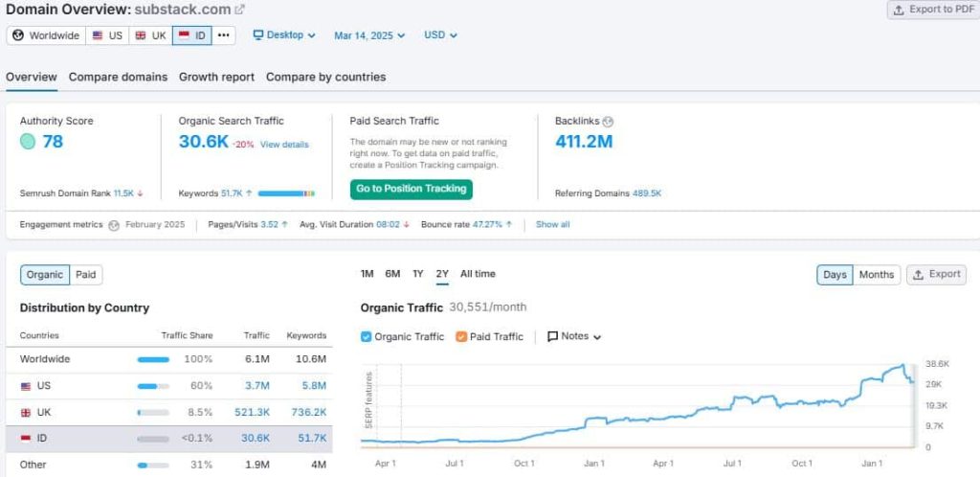Open the USD currency dropdown
The image size is (980, 477).
(440, 35)
